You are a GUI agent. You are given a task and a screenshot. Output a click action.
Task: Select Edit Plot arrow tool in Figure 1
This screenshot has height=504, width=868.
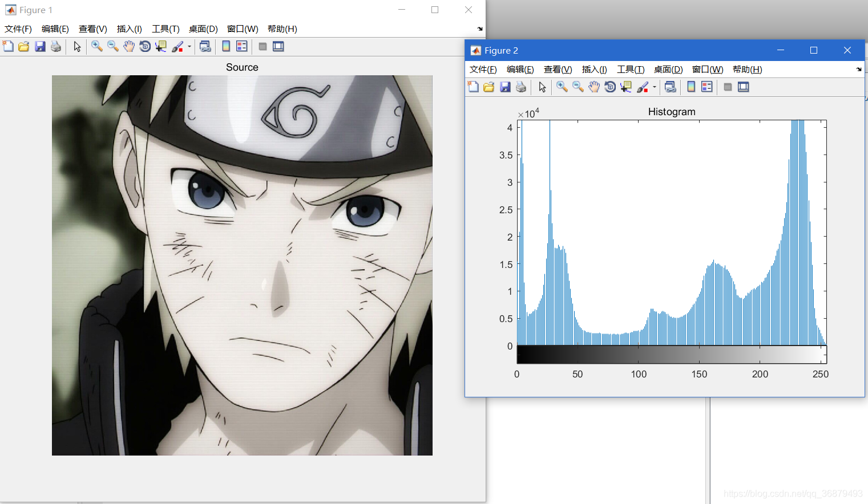[77, 47]
